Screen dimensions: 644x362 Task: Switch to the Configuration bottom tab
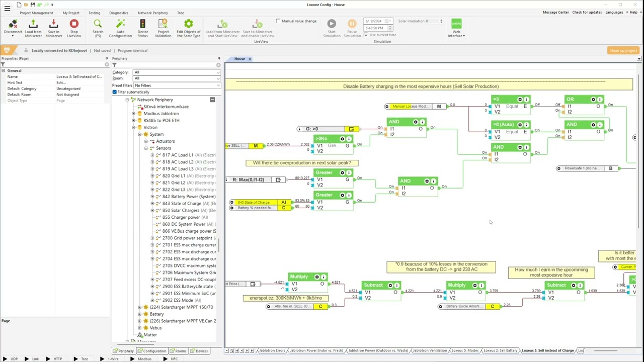152,351
